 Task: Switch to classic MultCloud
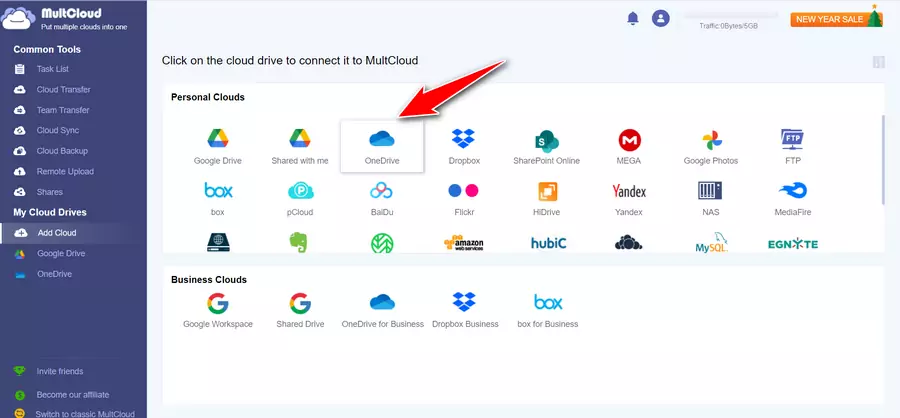coord(84,413)
